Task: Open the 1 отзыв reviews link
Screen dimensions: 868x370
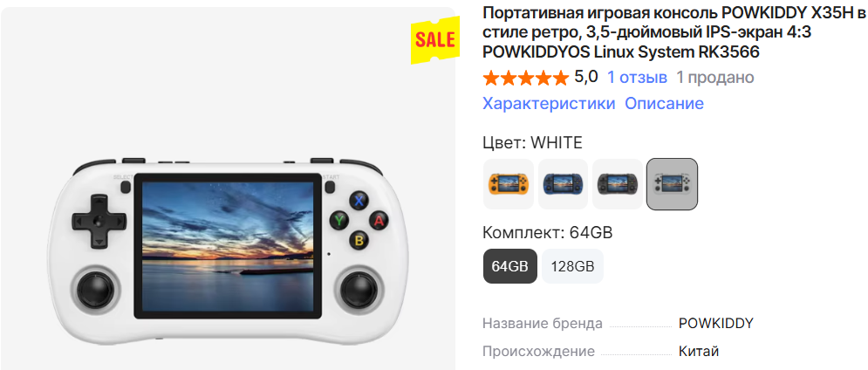Action: [x=637, y=77]
